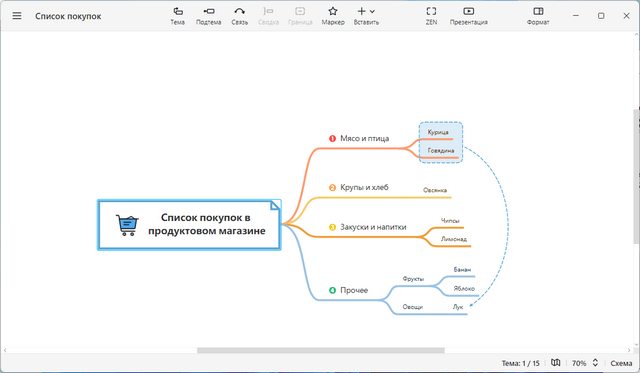Open the Маркер star tool
The height and width of the screenshot is (373, 640).
click(333, 16)
